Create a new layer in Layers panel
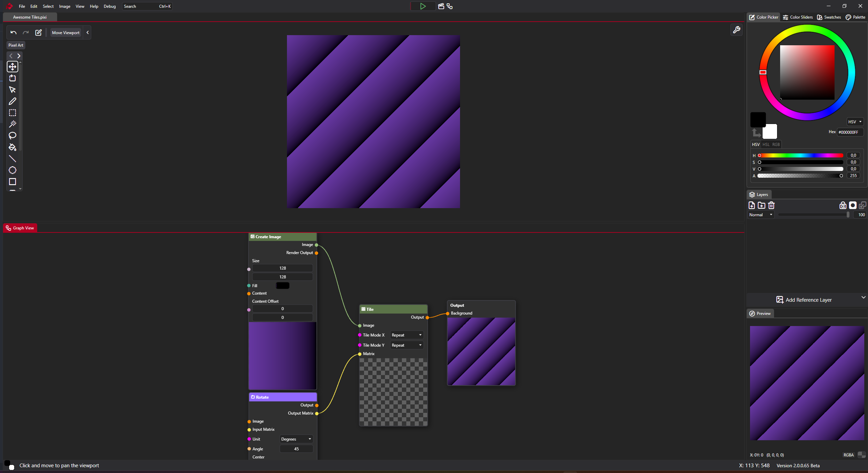This screenshot has width=868, height=473. [x=752, y=205]
